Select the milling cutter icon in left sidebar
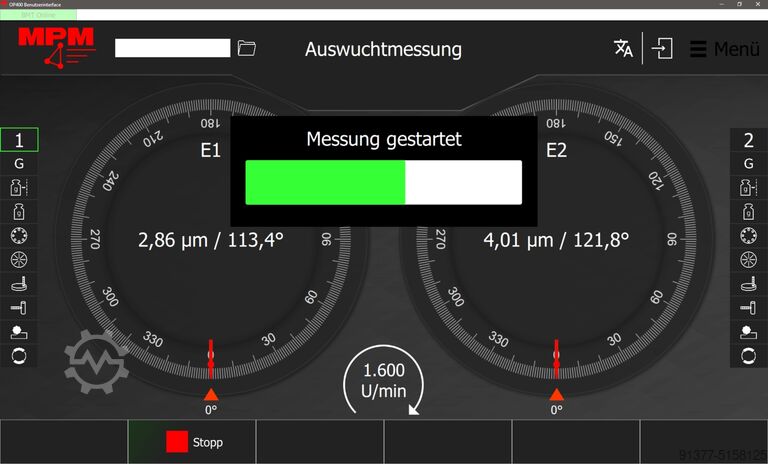Viewport: 768px width, 464px height. click(x=19, y=283)
